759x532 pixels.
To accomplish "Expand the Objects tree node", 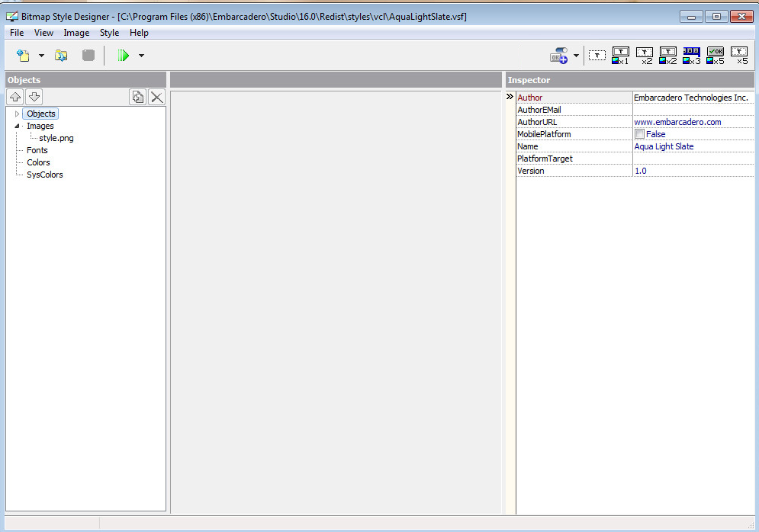I will click(17, 114).
